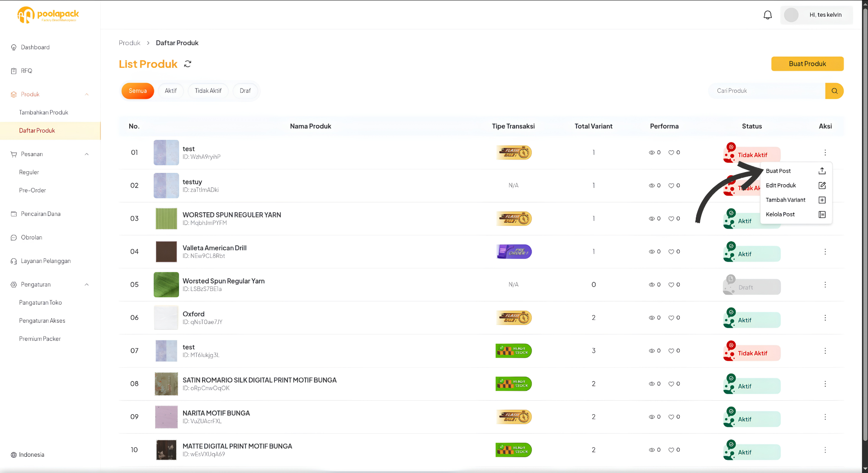This screenshot has height=473, width=868.
Task: Open Reguler under Pesanan
Action: pyautogui.click(x=29, y=172)
